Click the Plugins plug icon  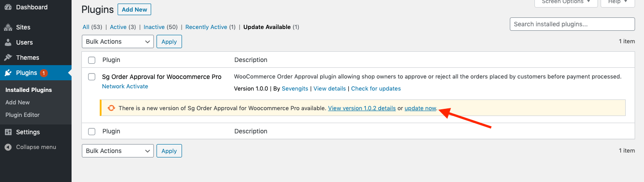[x=8, y=73]
